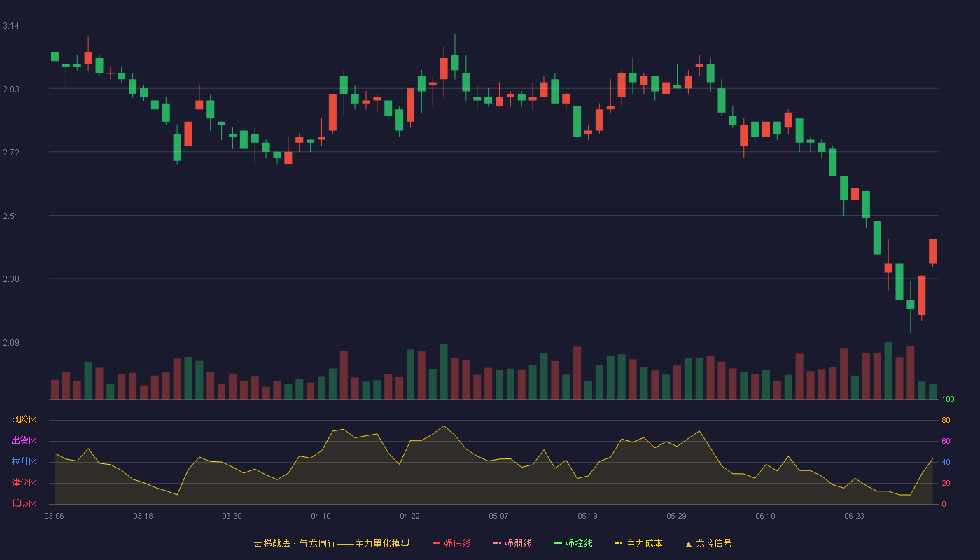
Task: Select the 03-06 date label
Action: 54,516
